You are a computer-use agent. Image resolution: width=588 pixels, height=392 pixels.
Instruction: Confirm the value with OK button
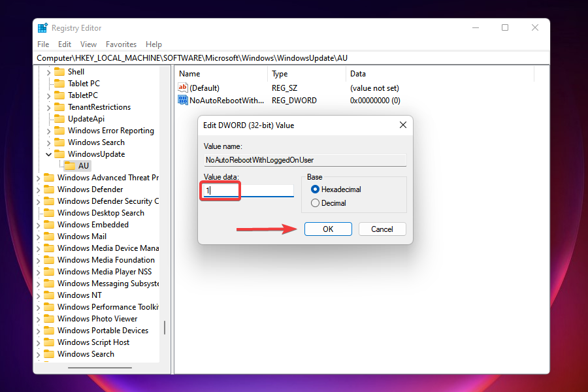(x=328, y=229)
